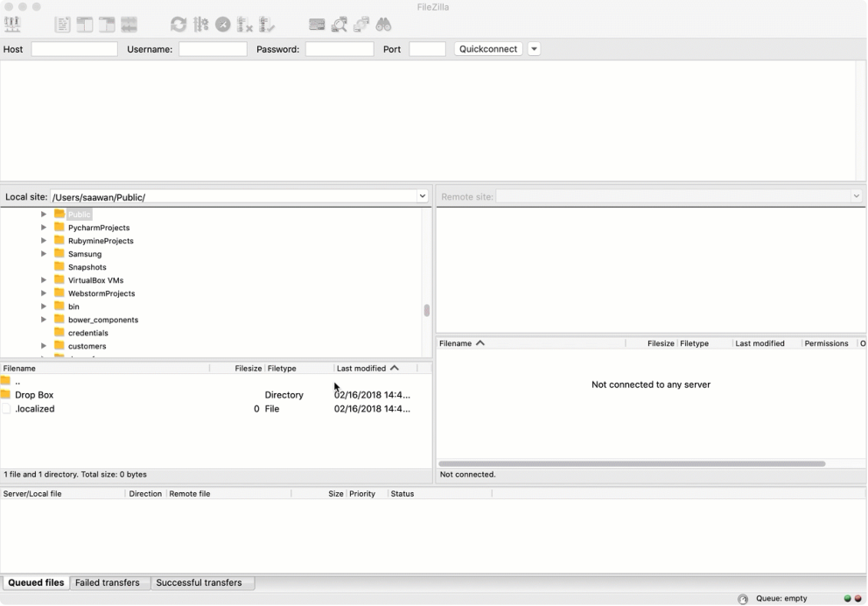The image size is (868, 606).
Task: Sort remote files by Filename column
Action: coord(531,343)
